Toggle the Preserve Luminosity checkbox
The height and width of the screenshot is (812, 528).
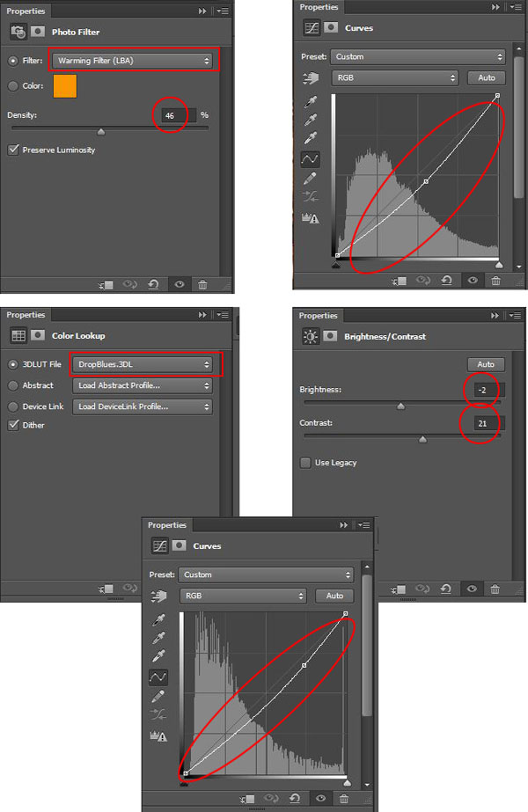click(x=13, y=150)
